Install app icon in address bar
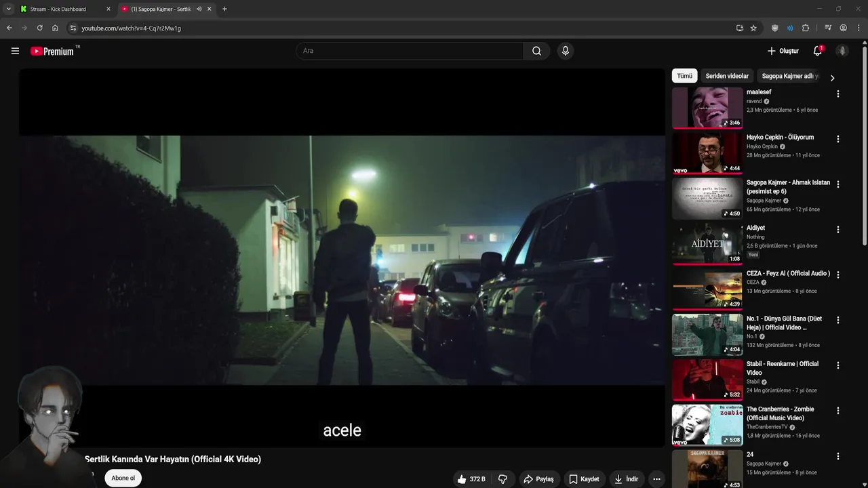Image resolution: width=868 pixels, height=488 pixels. [x=739, y=28]
